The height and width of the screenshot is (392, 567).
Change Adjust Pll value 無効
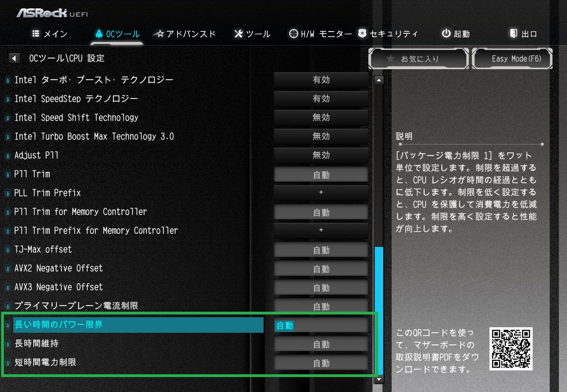[x=321, y=155]
